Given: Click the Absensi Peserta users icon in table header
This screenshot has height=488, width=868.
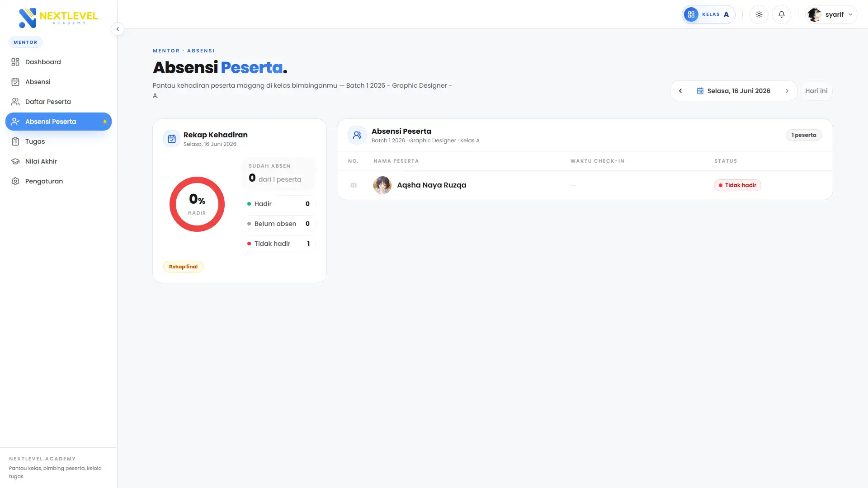Looking at the screenshot, I should [357, 135].
